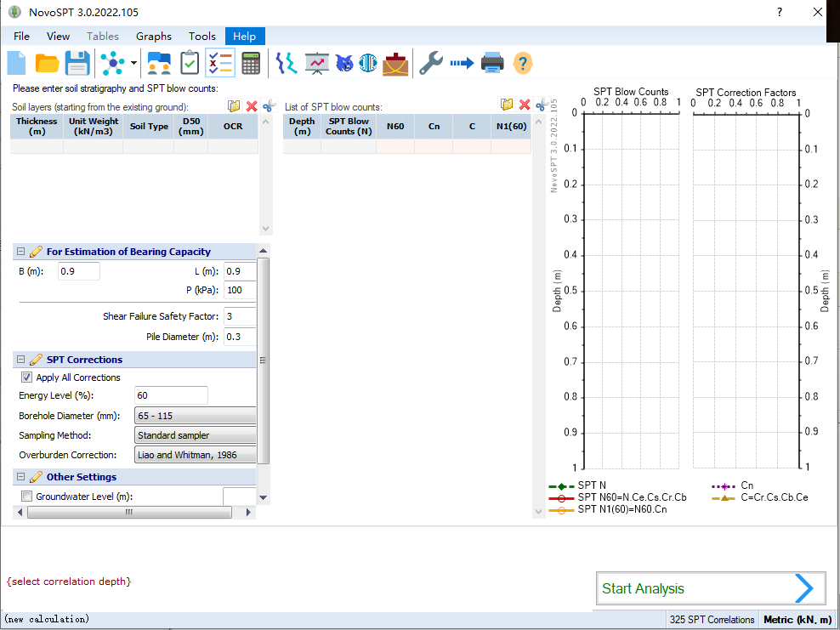Image resolution: width=840 pixels, height=630 pixels.
Task: Click the Metric (kN, m) status bar entry
Action: [797, 619]
